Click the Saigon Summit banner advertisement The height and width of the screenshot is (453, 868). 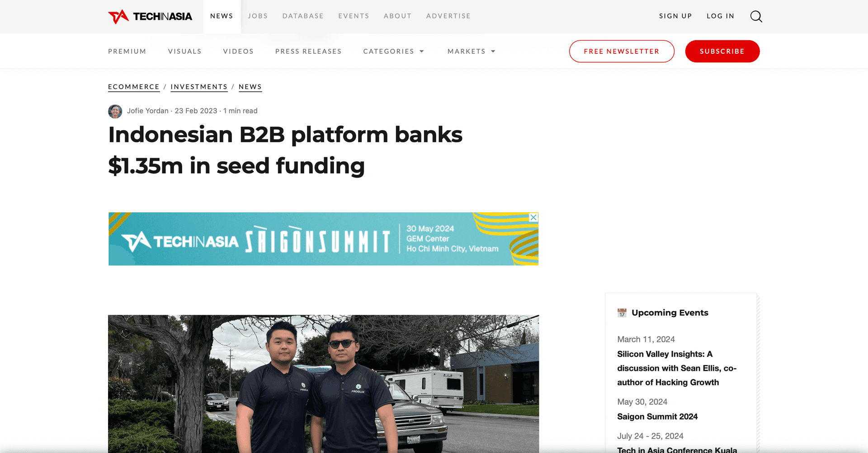pos(323,239)
